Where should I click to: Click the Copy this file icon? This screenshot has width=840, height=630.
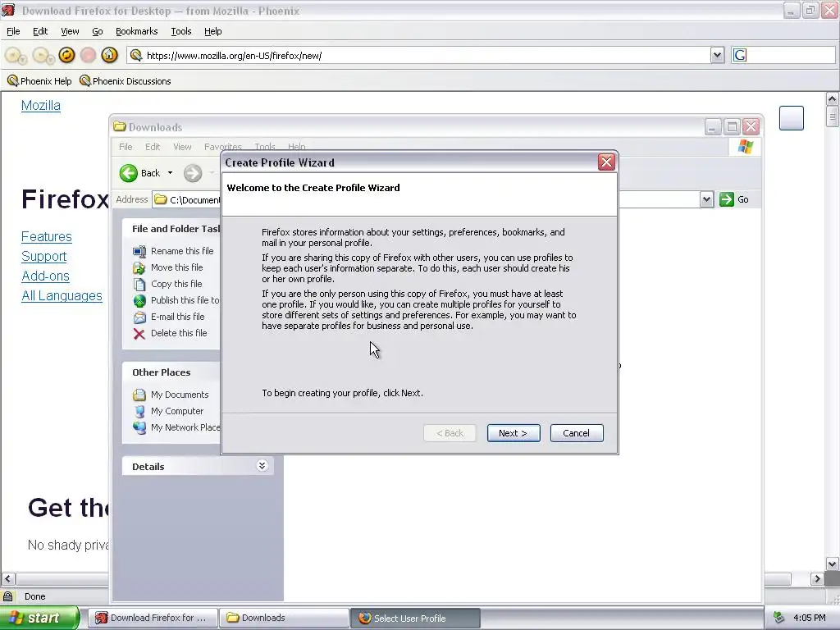pos(139,284)
